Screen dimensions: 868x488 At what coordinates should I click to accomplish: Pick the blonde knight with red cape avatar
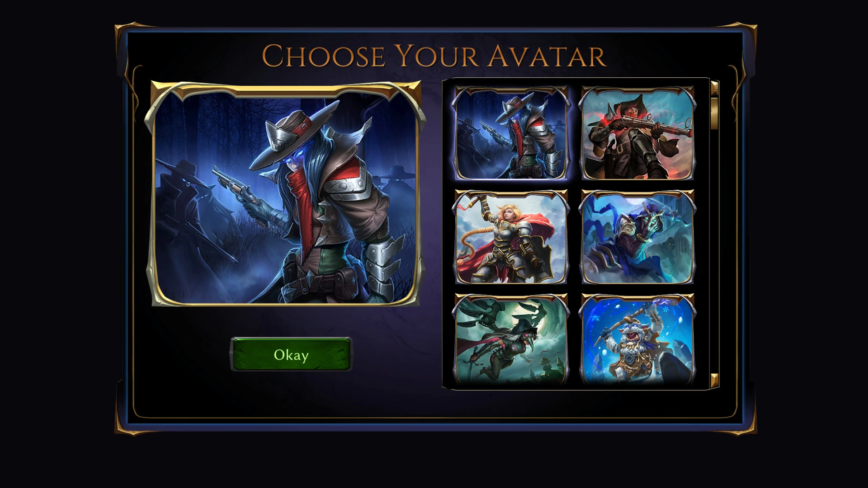(511, 237)
